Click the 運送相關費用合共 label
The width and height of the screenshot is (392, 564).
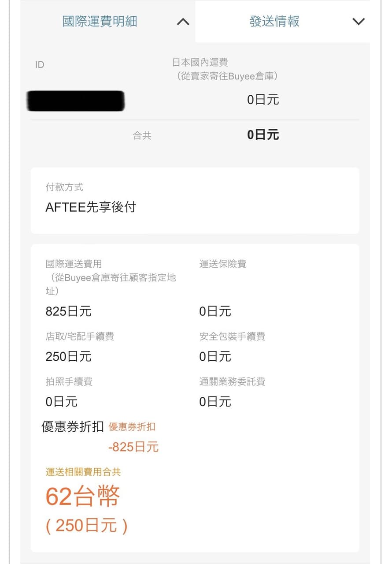(83, 472)
